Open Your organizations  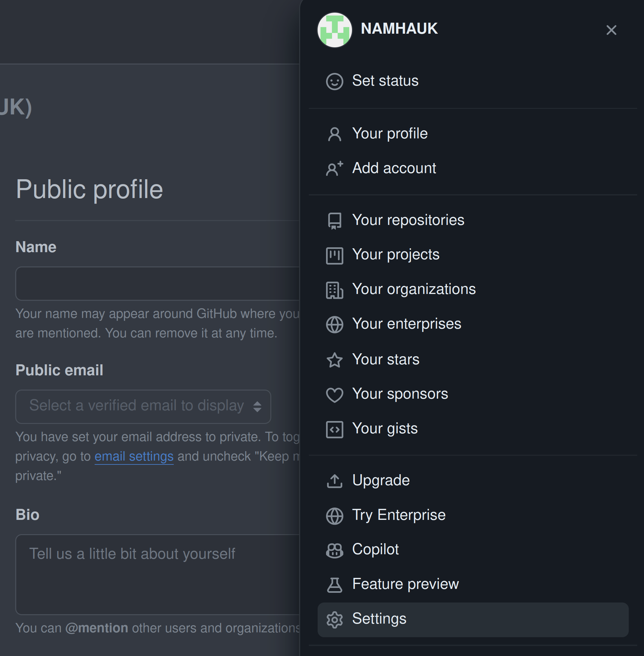click(x=473, y=290)
